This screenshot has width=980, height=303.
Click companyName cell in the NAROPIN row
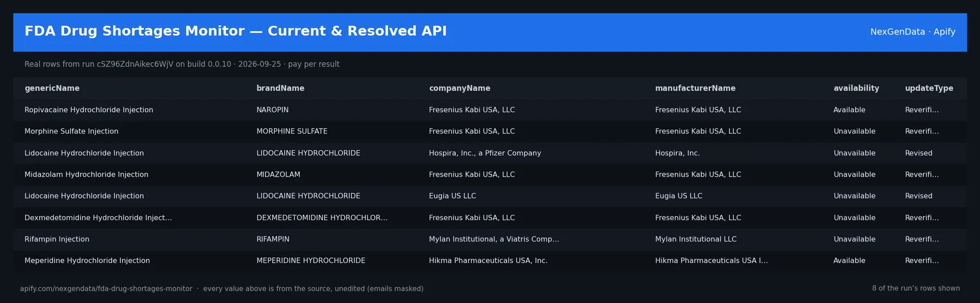click(x=471, y=110)
